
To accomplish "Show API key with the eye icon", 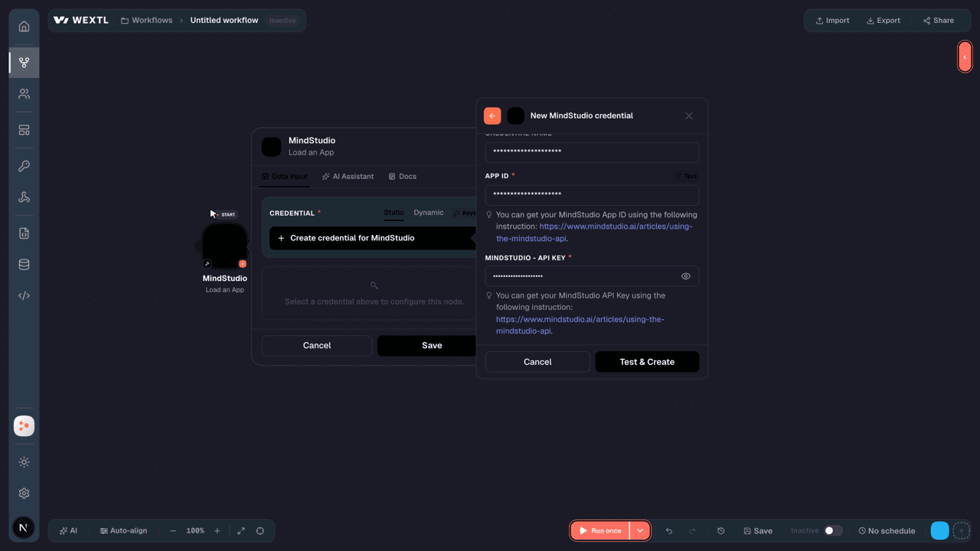I will [686, 276].
